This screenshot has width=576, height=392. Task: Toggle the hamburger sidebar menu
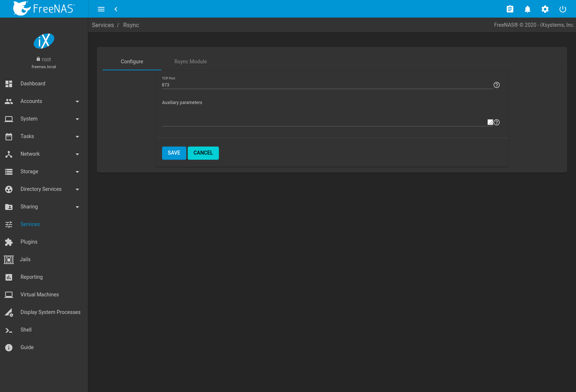click(101, 9)
